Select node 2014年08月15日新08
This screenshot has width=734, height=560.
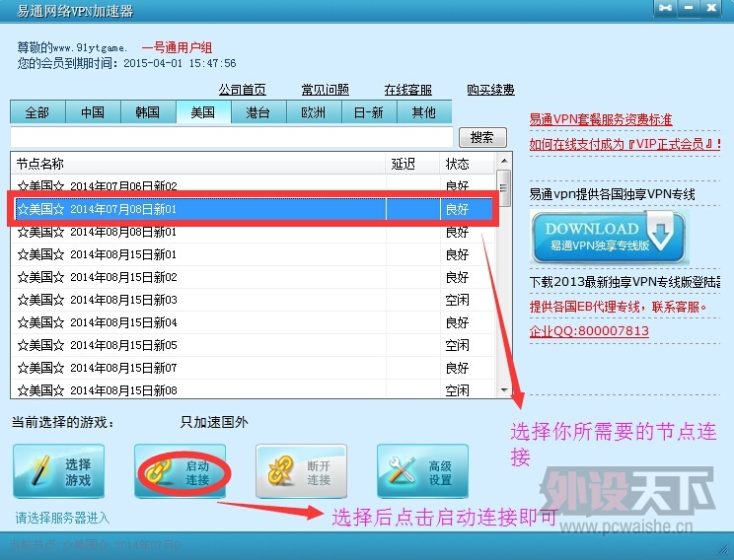[253, 389]
